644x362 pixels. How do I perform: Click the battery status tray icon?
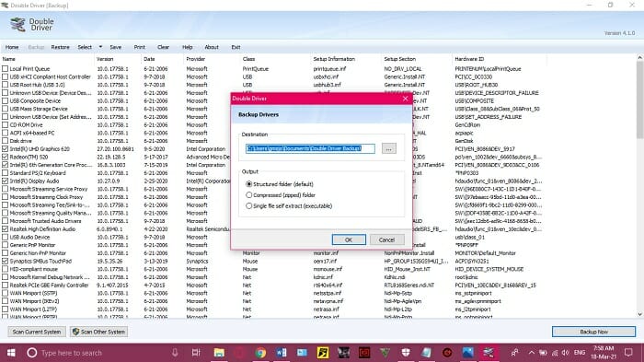tap(543, 353)
